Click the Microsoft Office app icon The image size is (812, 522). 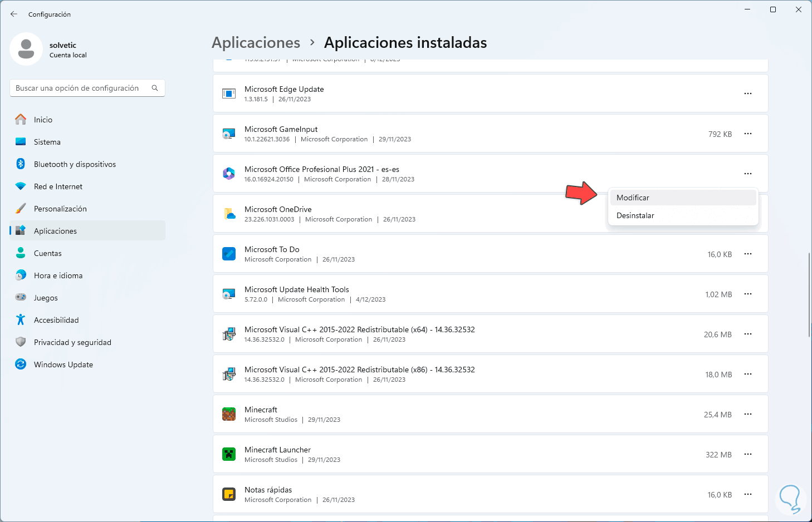coord(229,174)
